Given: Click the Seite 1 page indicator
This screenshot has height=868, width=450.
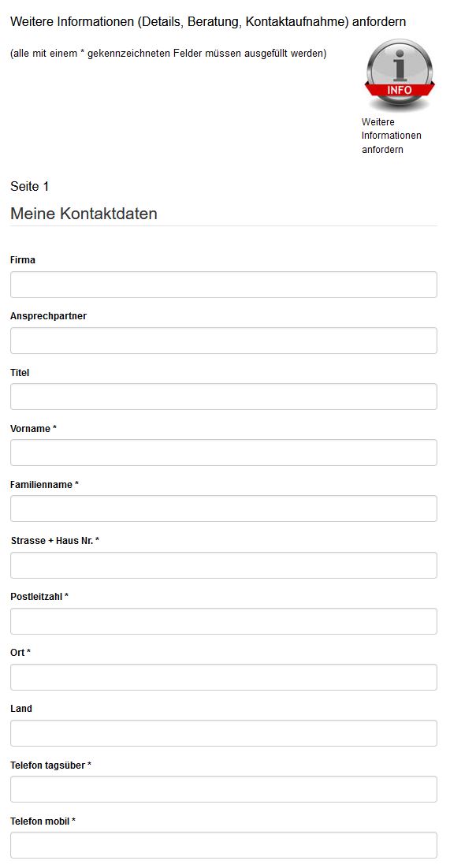Looking at the screenshot, I should click(29, 187).
